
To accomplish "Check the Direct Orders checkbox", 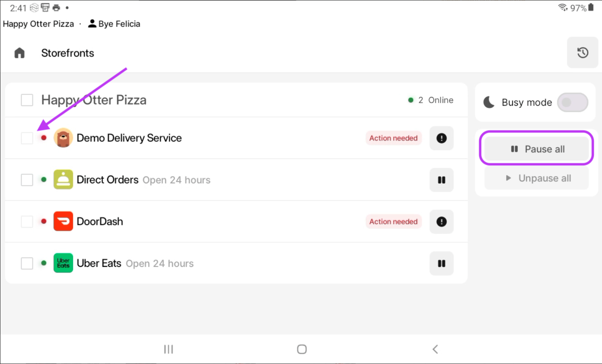I will point(27,180).
